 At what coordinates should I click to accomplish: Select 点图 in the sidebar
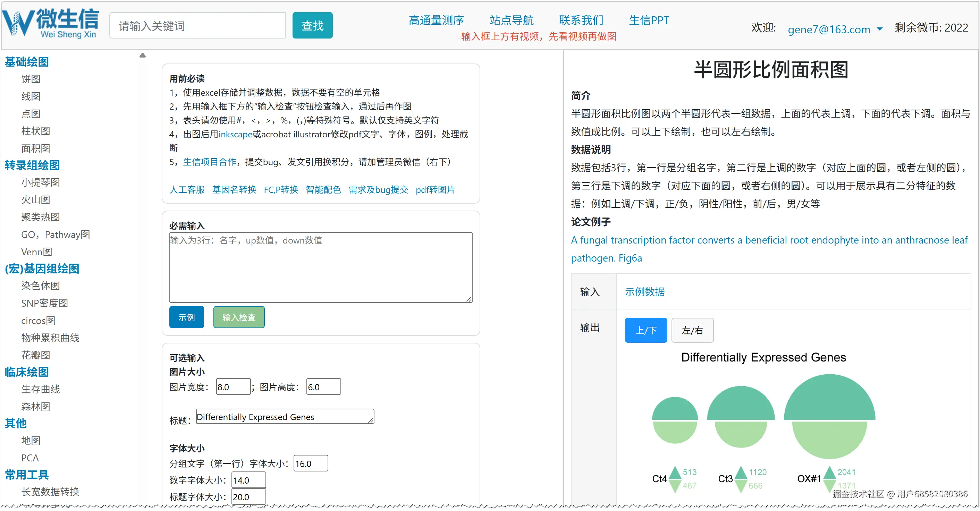click(31, 114)
